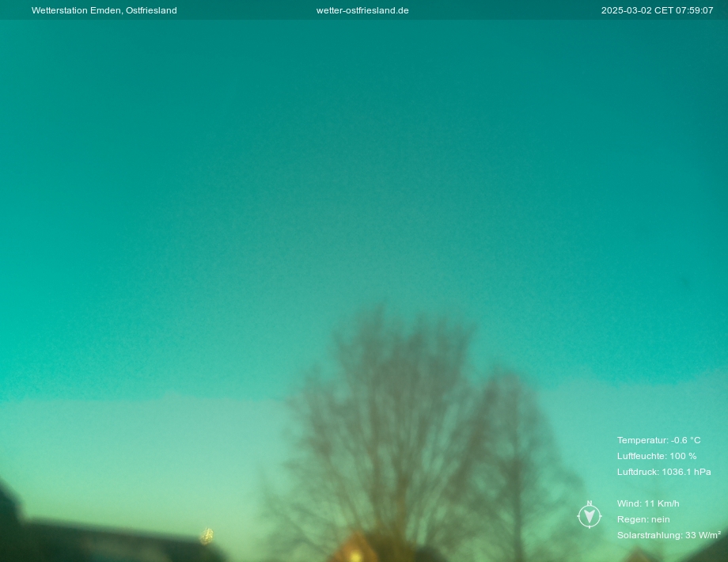The width and height of the screenshot is (728, 562).
Task: Click the glowing street lamp at bottom left
Action: (207, 536)
